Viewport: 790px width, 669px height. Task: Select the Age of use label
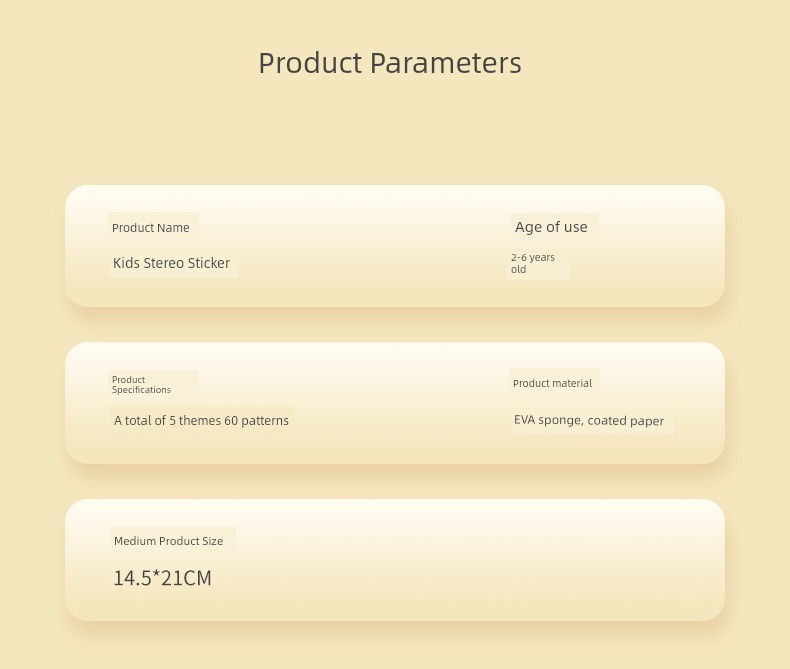[551, 227]
